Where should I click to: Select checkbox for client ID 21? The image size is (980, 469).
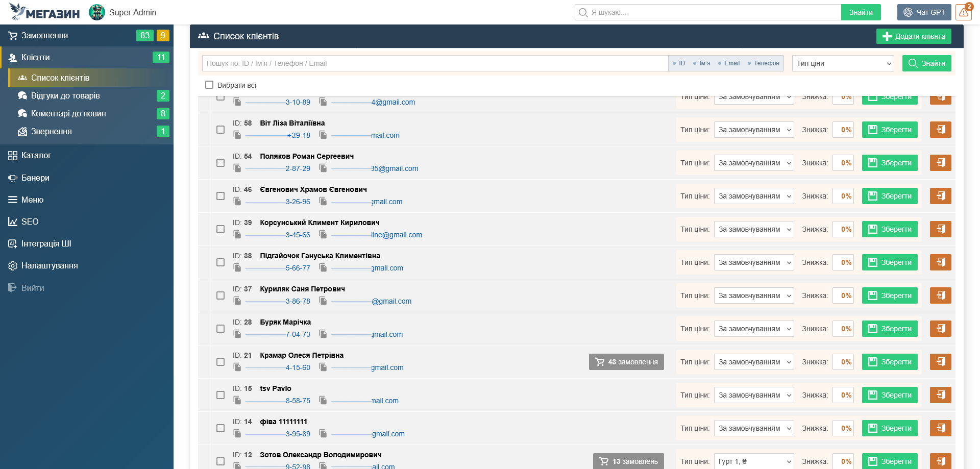pos(220,362)
